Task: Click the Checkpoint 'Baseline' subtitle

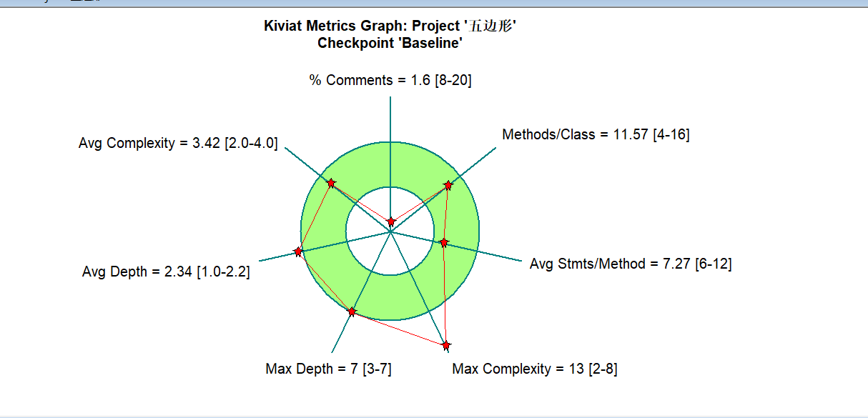Action: 390,43
